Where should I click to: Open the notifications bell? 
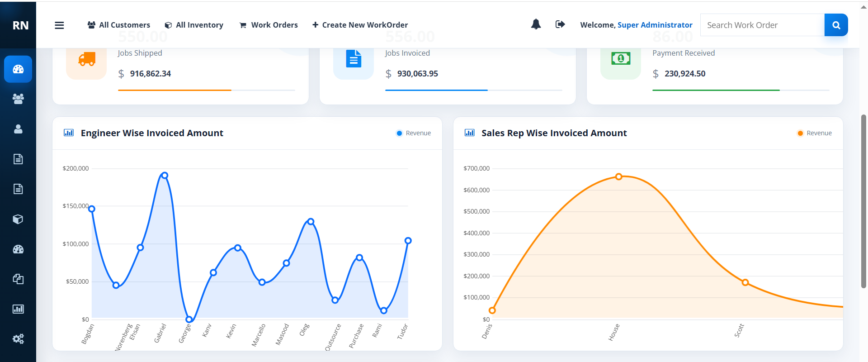click(536, 24)
